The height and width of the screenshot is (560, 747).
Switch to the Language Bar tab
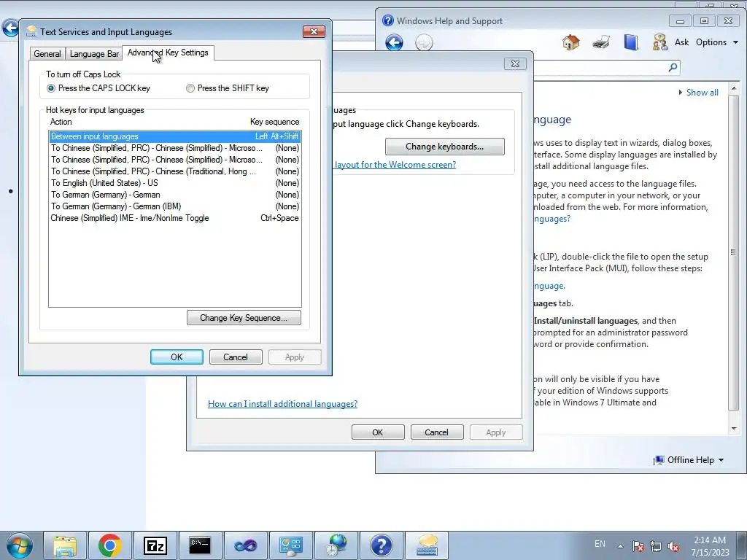(x=94, y=54)
